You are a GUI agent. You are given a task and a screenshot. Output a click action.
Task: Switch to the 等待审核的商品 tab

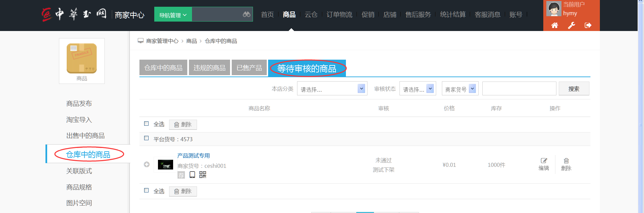(307, 68)
